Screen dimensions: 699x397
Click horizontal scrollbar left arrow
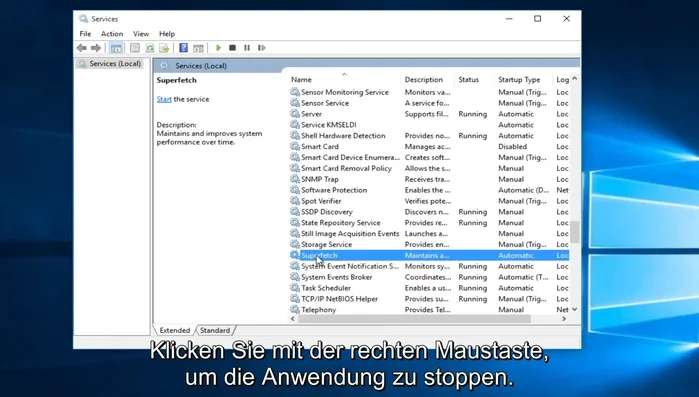[x=293, y=319]
